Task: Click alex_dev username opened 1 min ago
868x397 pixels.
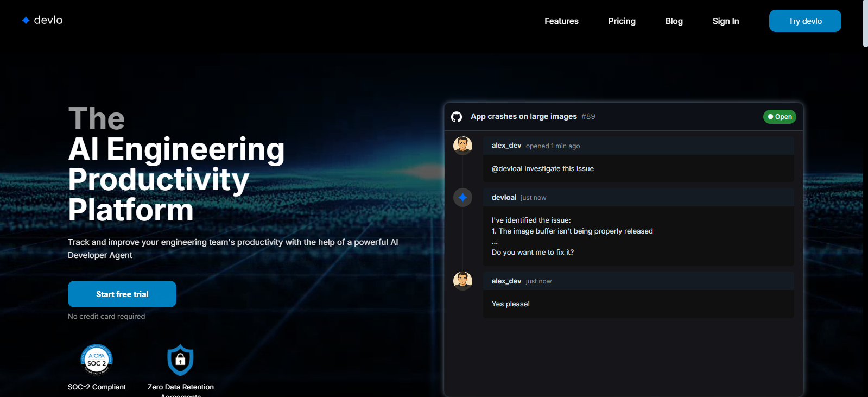Action: [x=506, y=146]
